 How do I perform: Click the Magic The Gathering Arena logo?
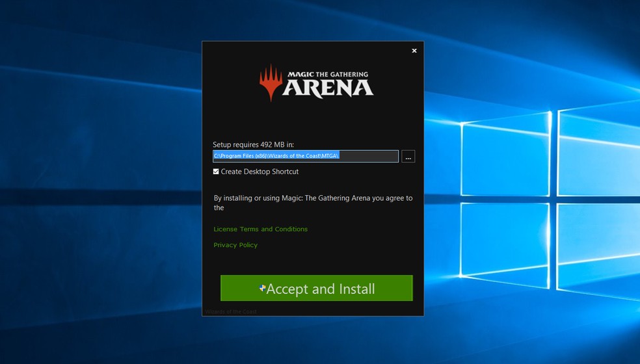coord(316,83)
